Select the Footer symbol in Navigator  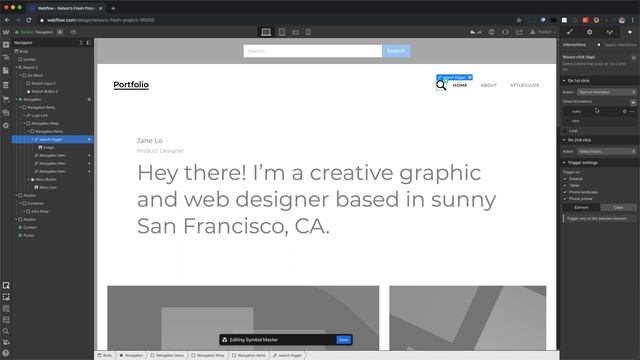pos(53,236)
